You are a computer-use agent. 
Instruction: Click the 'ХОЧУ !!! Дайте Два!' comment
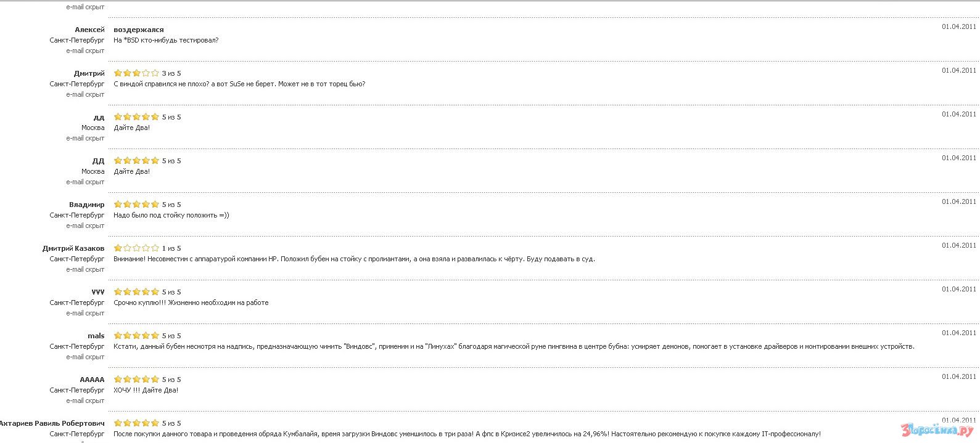146,390
